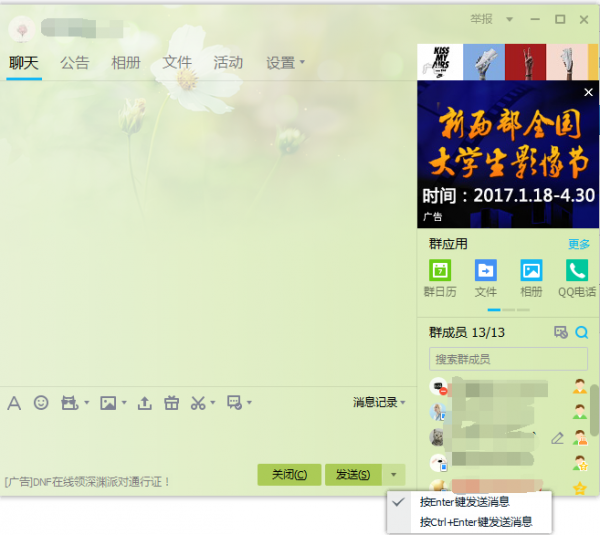600x535 pixels.
Task: Click the pencil edit icon in member list
Action: 557,438
